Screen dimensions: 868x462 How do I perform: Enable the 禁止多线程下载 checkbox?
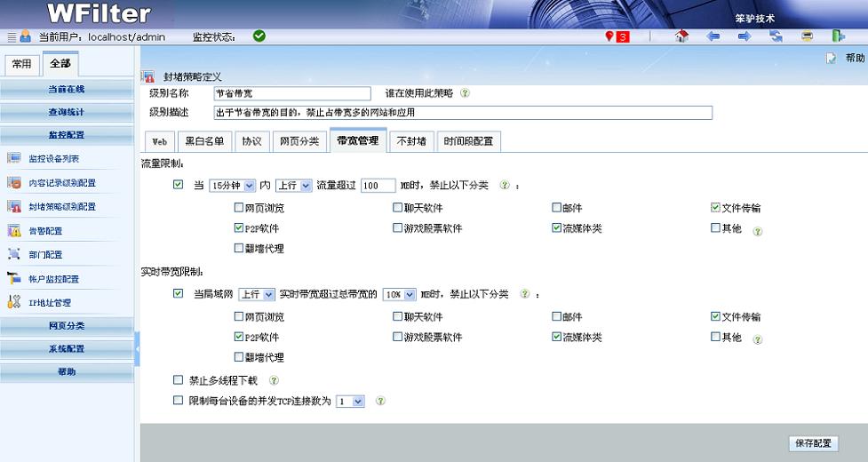coord(179,380)
